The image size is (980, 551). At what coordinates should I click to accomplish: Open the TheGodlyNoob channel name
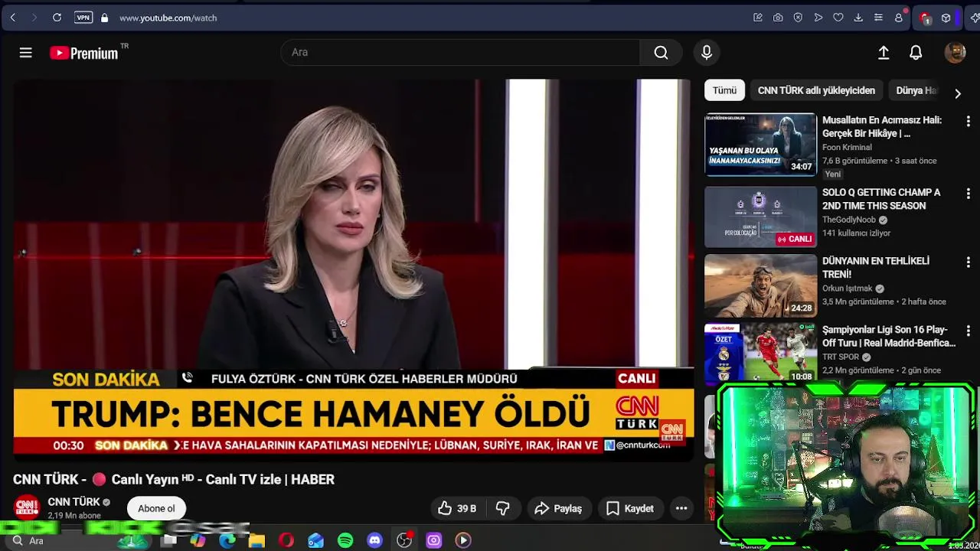[x=849, y=220]
